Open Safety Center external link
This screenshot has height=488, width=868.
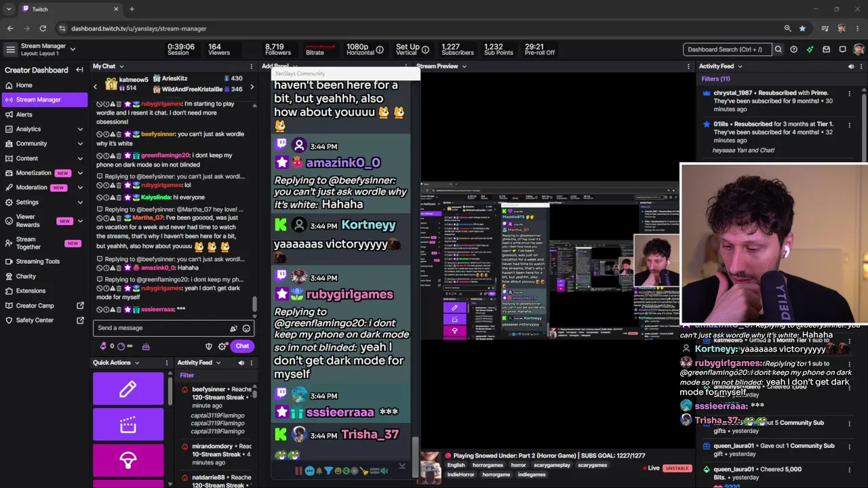pos(80,321)
